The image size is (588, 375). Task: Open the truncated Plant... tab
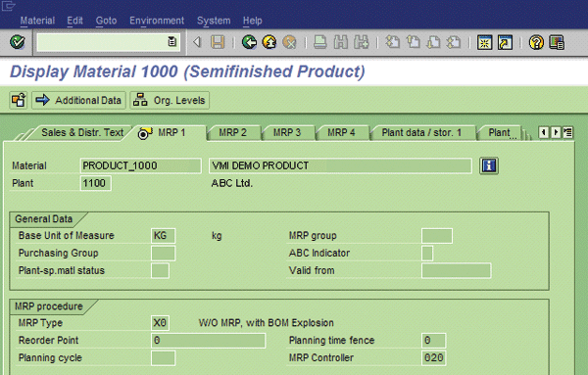[500, 132]
